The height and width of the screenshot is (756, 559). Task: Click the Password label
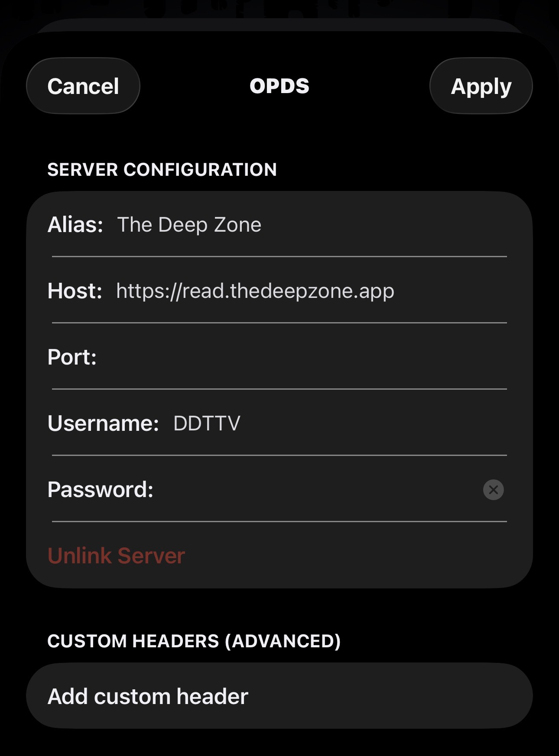[x=100, y=490]
